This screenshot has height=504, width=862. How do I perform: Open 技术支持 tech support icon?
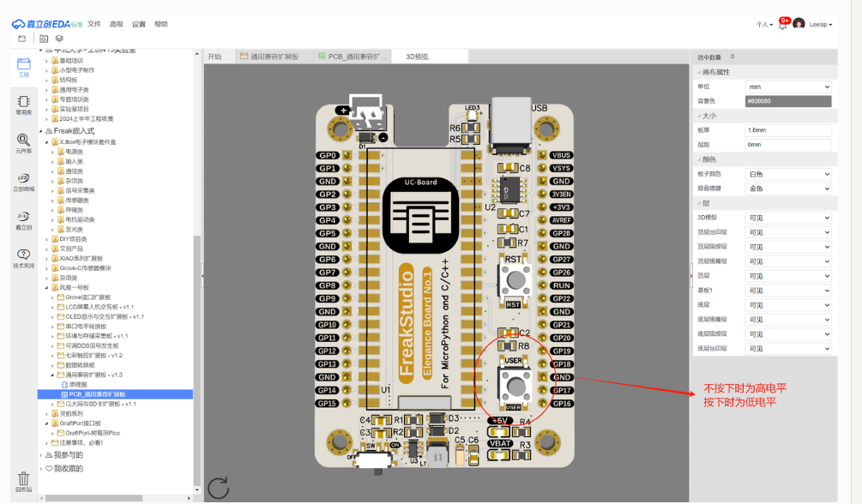click(x=24, y=258)
